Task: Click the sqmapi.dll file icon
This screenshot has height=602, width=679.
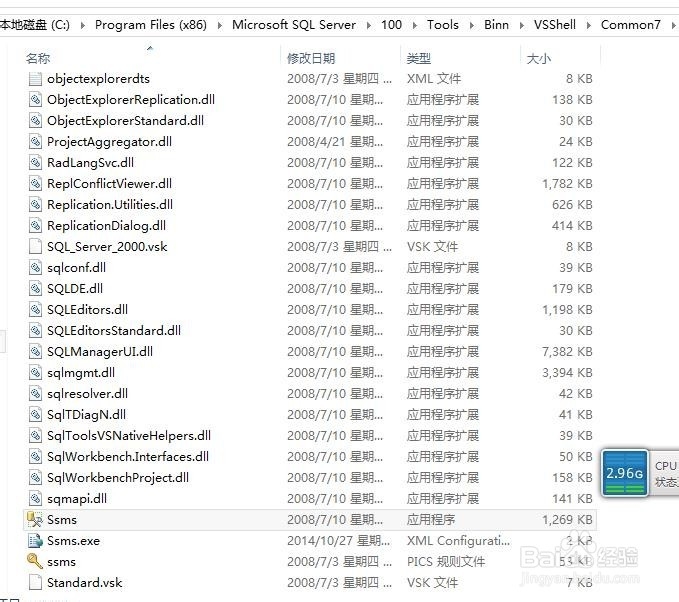Action: pos(35,499)
